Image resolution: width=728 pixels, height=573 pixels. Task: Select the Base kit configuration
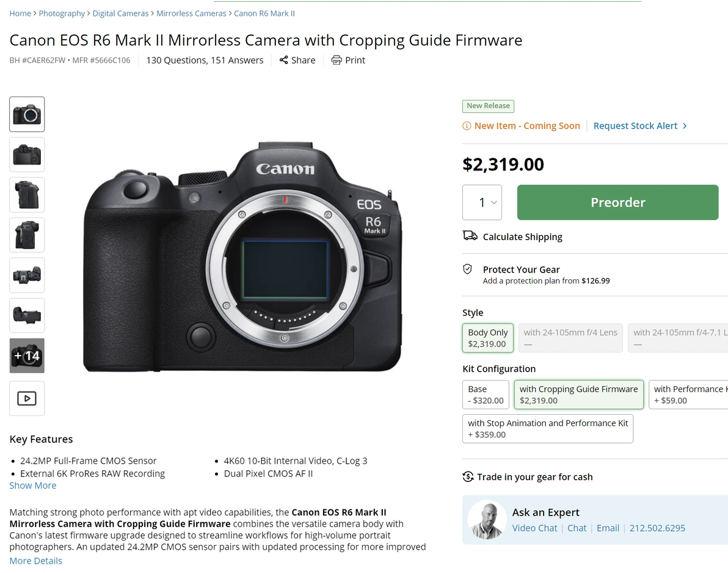(x=486, y=395)
